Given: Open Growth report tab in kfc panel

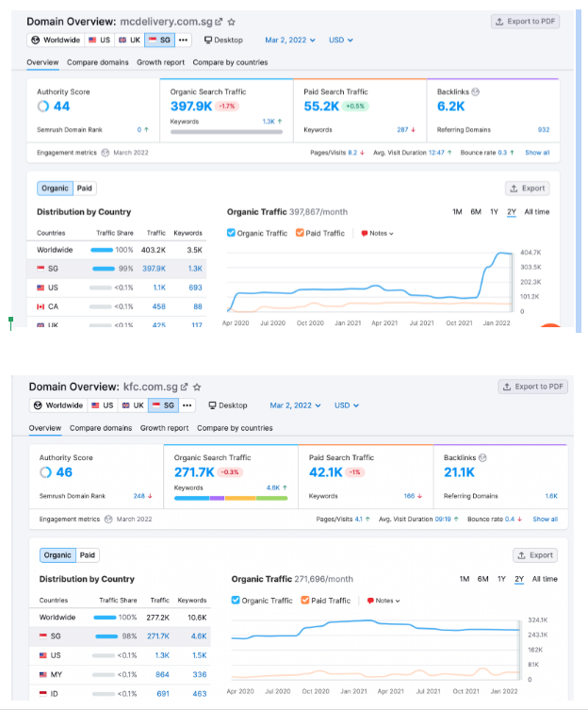Looking at the screenshot, I should (164, 428).
